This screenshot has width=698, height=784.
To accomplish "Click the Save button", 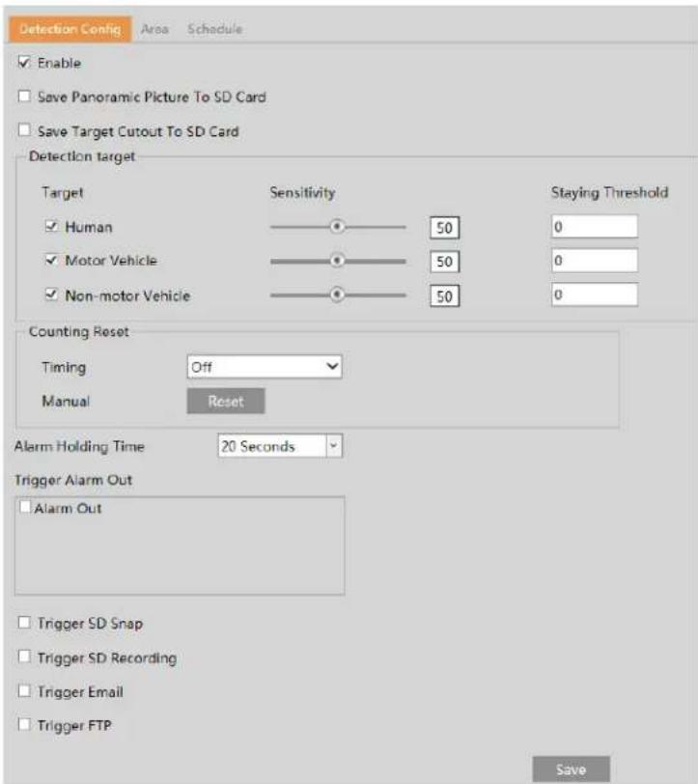I will [571, 769].
